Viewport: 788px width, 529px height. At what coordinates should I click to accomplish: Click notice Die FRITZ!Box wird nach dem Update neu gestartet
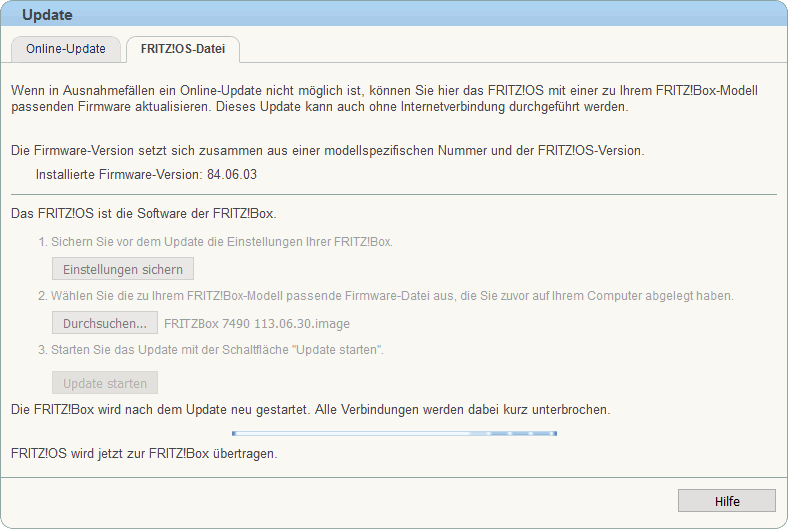311,409
